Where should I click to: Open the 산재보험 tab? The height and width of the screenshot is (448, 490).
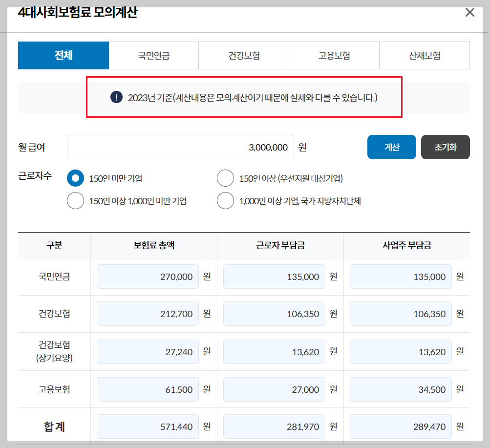[x=424, y=55]
